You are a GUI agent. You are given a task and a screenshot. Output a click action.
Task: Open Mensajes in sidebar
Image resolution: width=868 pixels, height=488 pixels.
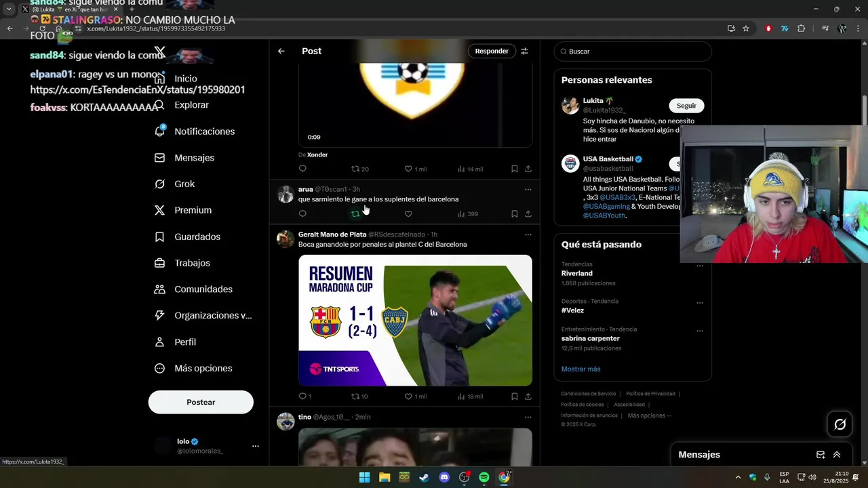tap(184, 157)
